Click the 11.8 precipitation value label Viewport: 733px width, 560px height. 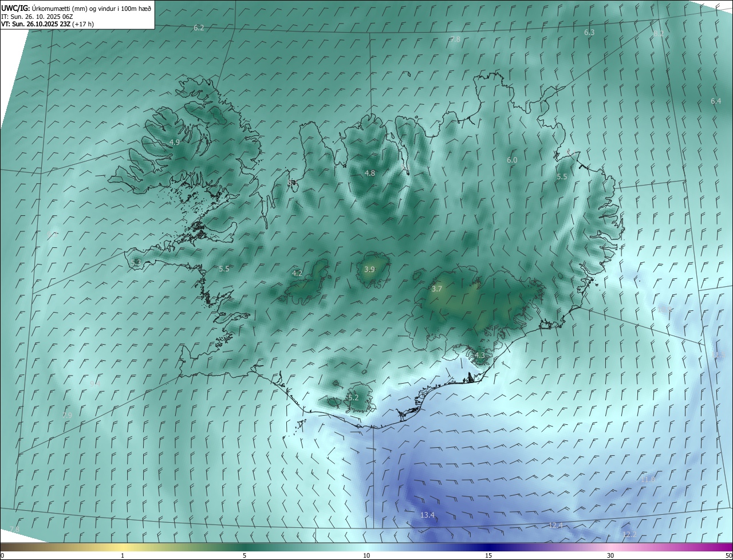(647, 479)
